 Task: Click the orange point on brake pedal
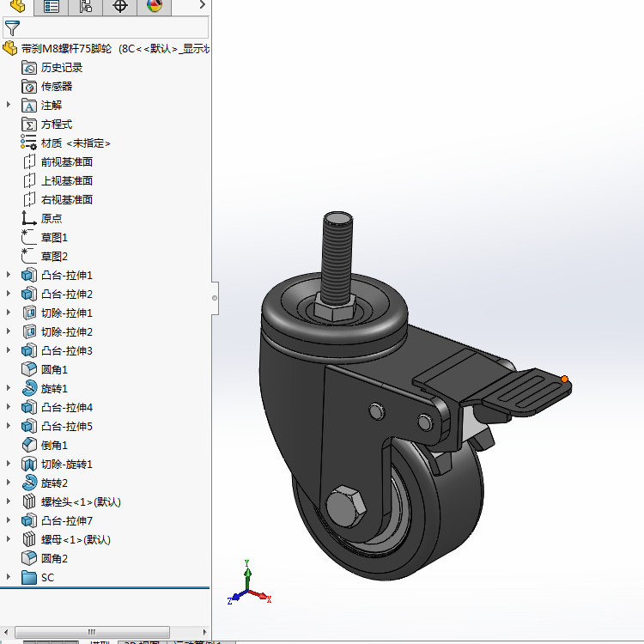click(564, 379)
